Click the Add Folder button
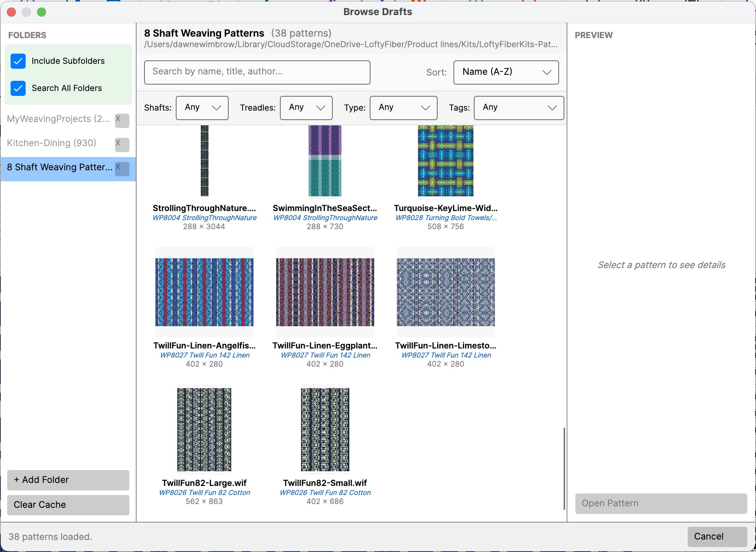The height and width of the screenshot is (552, 756). point(68,480)
